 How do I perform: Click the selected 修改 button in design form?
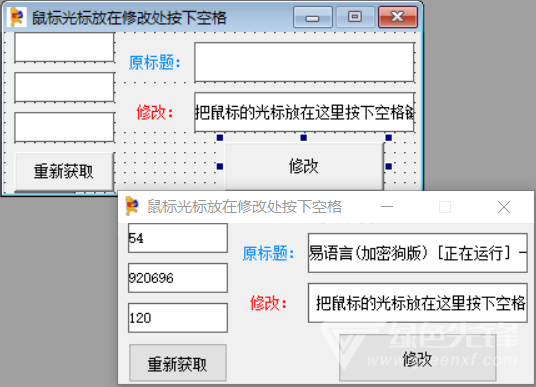click(304, 166)
